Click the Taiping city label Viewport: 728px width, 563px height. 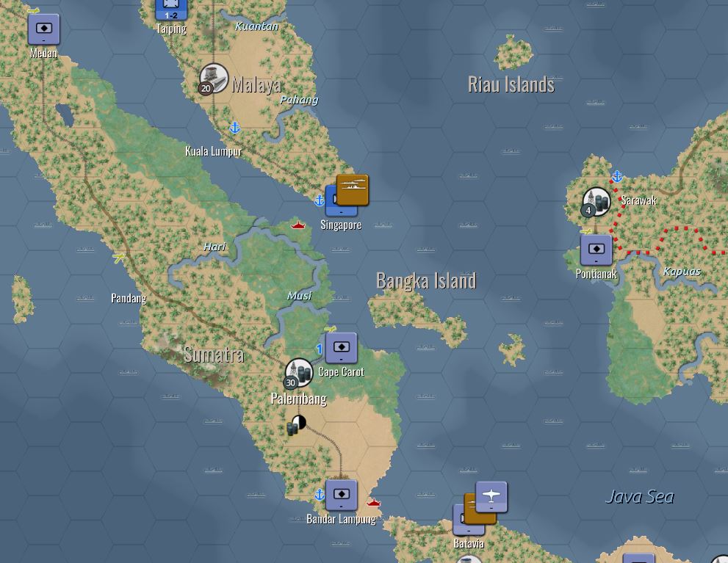point(171,29)
